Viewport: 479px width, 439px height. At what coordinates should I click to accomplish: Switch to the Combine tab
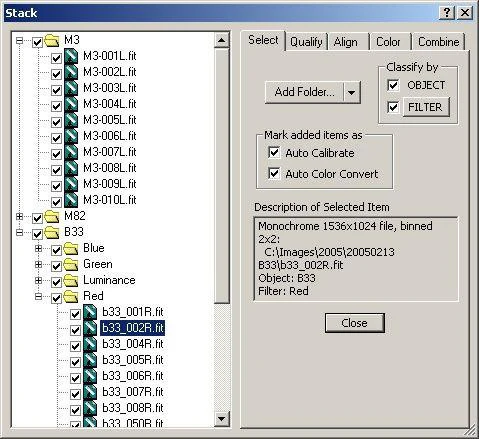pyautogui.click(x=438, y=42)
